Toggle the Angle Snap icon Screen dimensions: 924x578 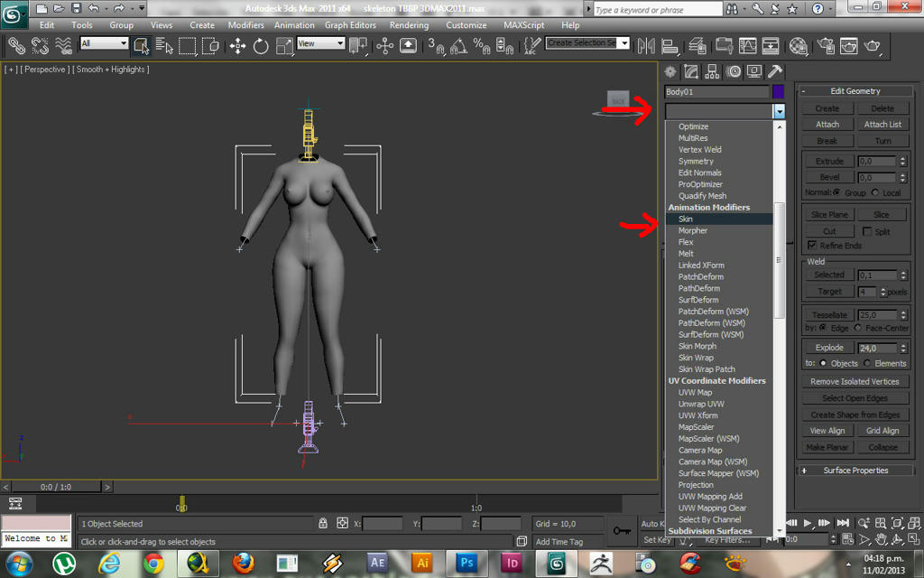tap(458, 45)
